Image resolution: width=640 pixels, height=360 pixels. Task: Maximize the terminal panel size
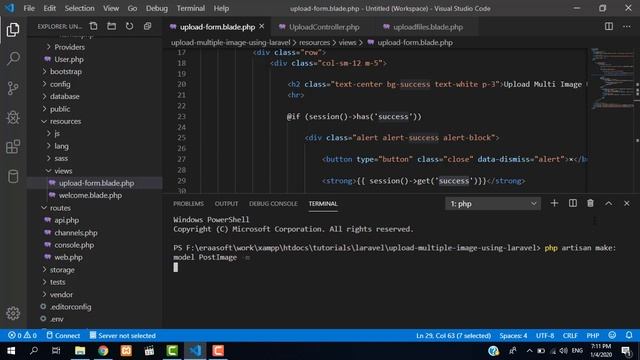tap(609, 203)
